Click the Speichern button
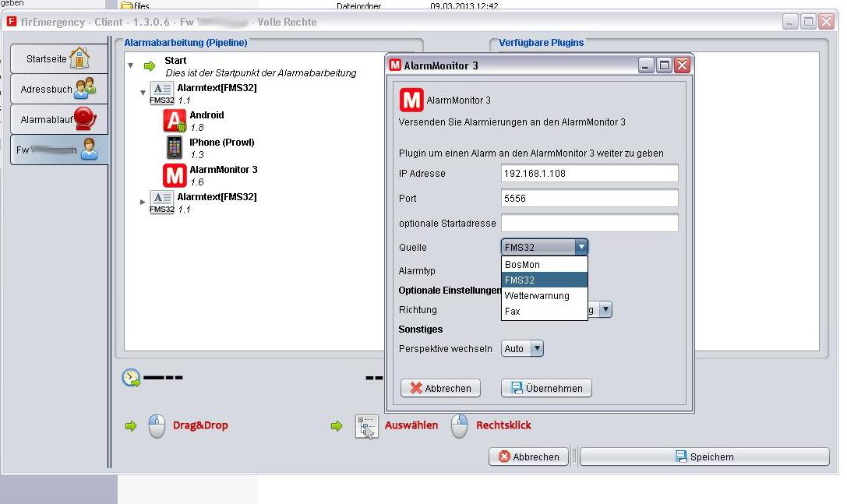Screen dimensions: 847x504 click(704, 457)
